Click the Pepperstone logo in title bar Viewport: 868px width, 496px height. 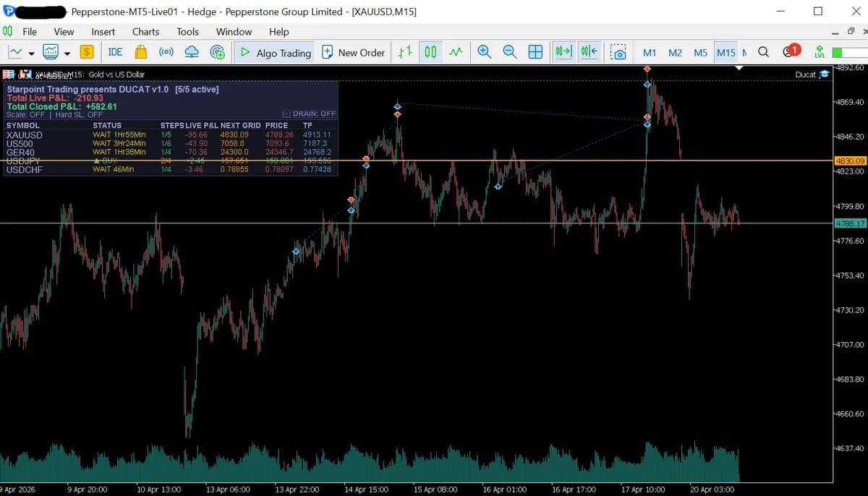(8, 11)
